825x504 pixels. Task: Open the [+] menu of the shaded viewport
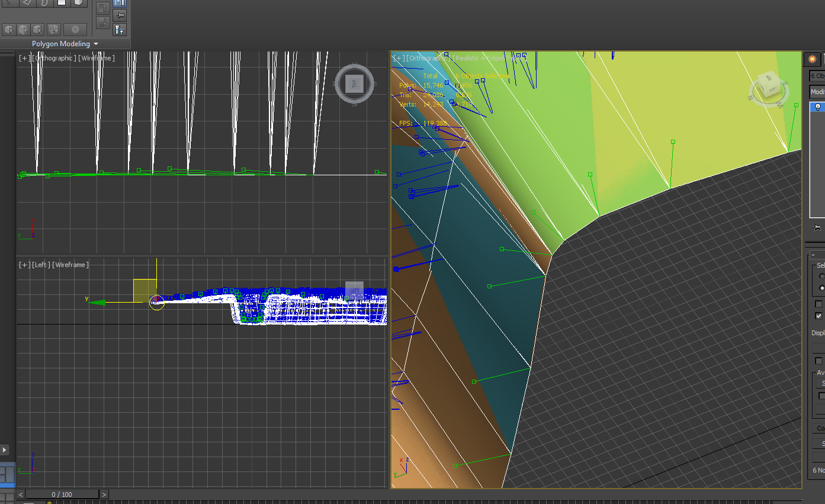click(x=399, y=58)
